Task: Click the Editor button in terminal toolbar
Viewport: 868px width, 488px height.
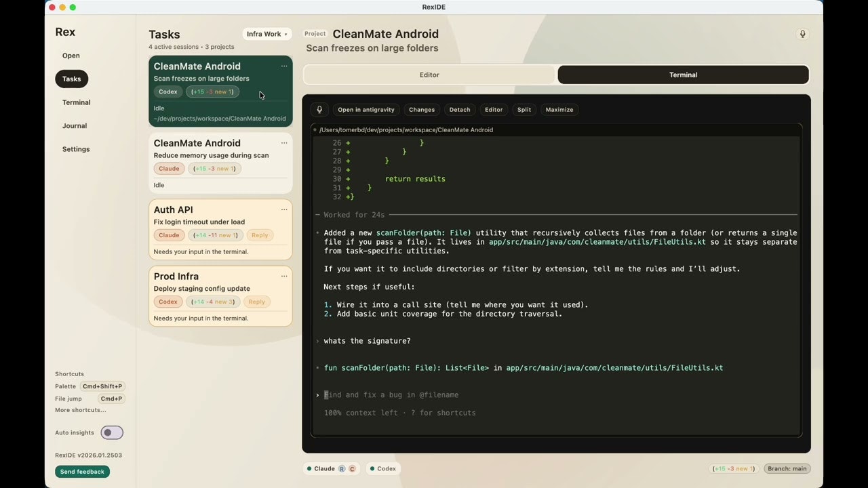Action: click(x=494, y=109)
